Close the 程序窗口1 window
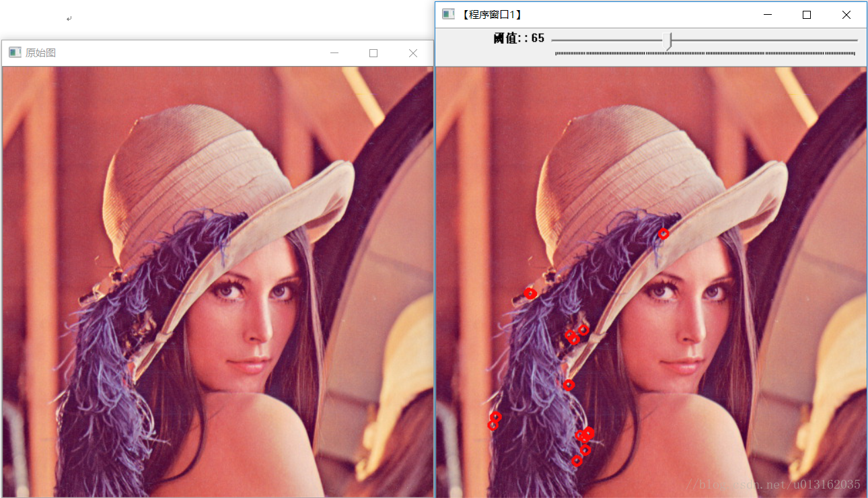 click(x=846, y=15)
